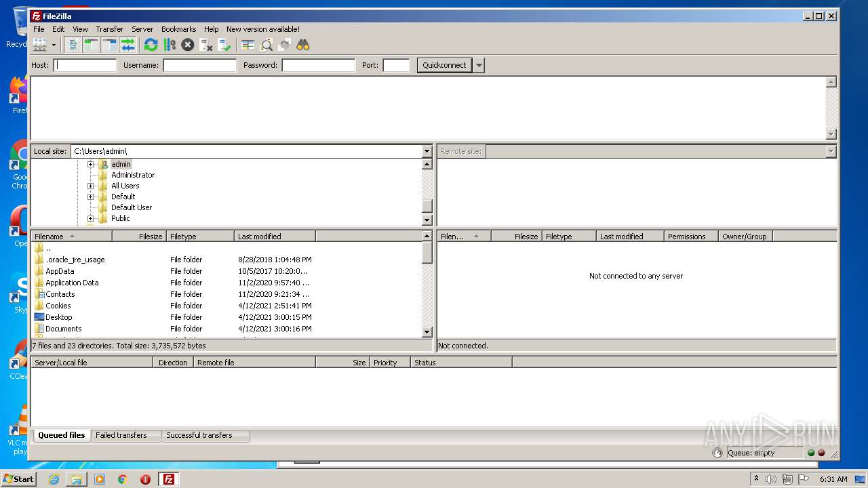
Task: Select the AppData folder row
Action: click(x=226, y=271)
